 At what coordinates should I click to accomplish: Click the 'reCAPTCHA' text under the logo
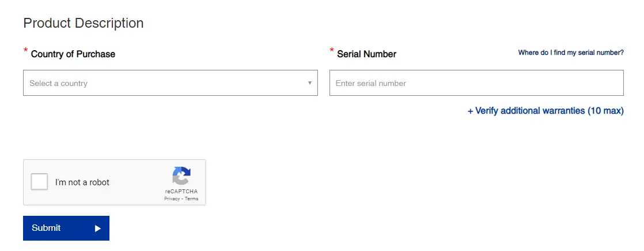click(x=181, y=191)
